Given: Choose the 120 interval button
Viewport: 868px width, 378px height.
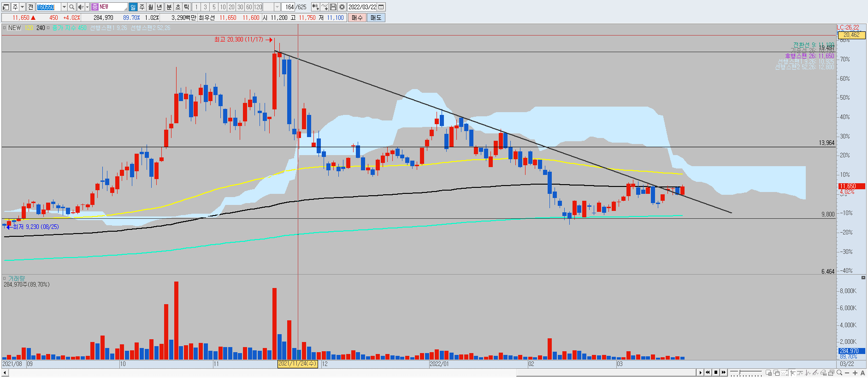Looking at the screenshot, I should pos(258,7).
